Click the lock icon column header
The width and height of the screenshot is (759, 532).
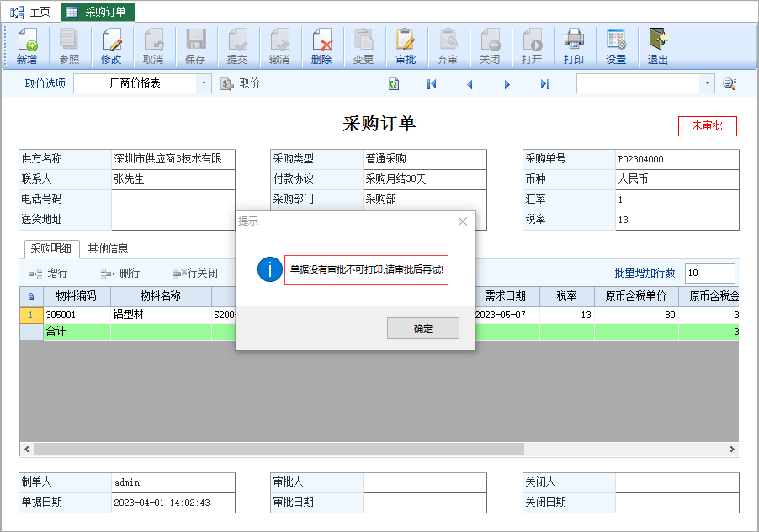click(x=31, y=296)
